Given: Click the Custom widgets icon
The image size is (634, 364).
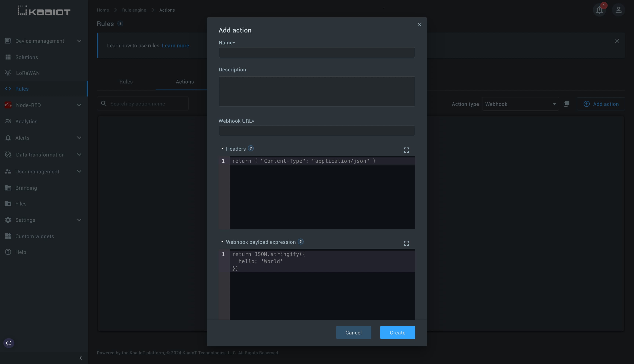Looking at the screenshot, I should pos(8,236).
